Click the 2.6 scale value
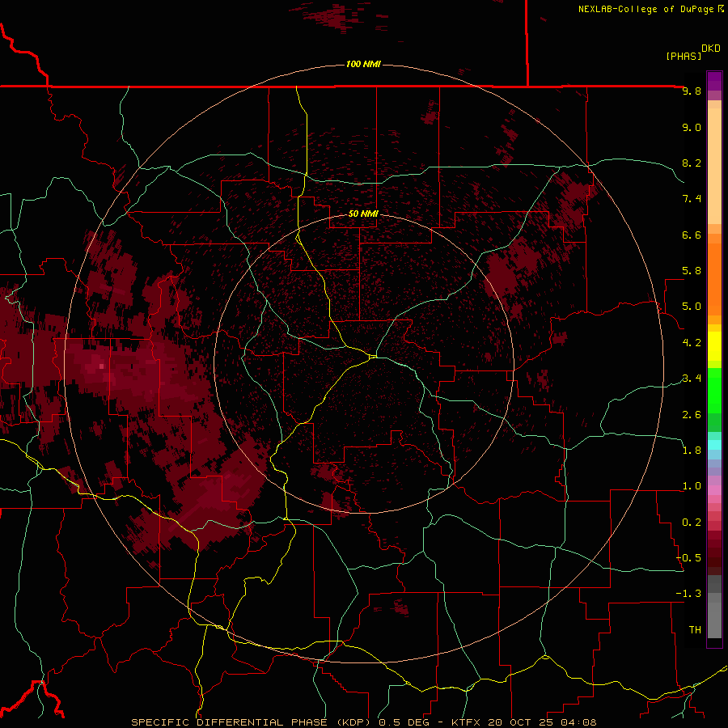Image resolution: width=728 pixels, height=728 pixels. click(692, 415)
